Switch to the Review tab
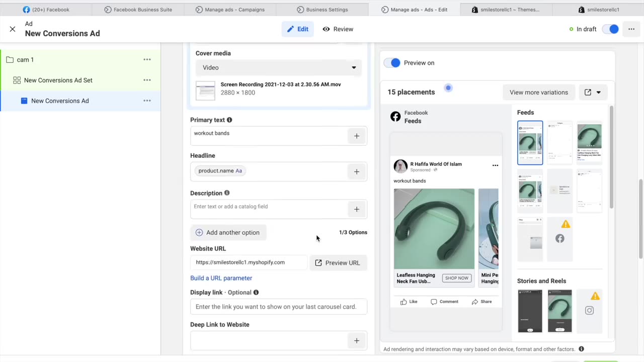This screenshot has height=362, width=644. click(338, 29)
